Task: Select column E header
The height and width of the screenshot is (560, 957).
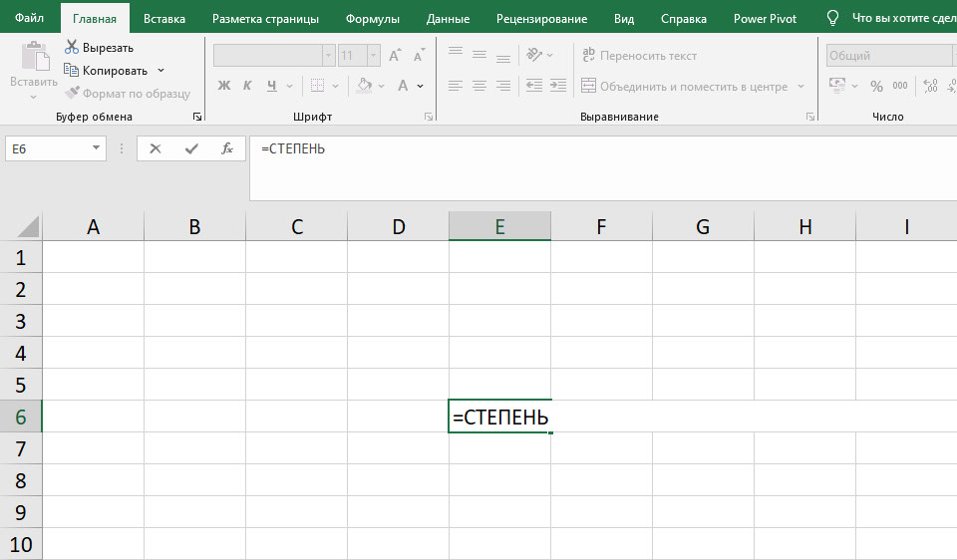Action: coord(499,226)
